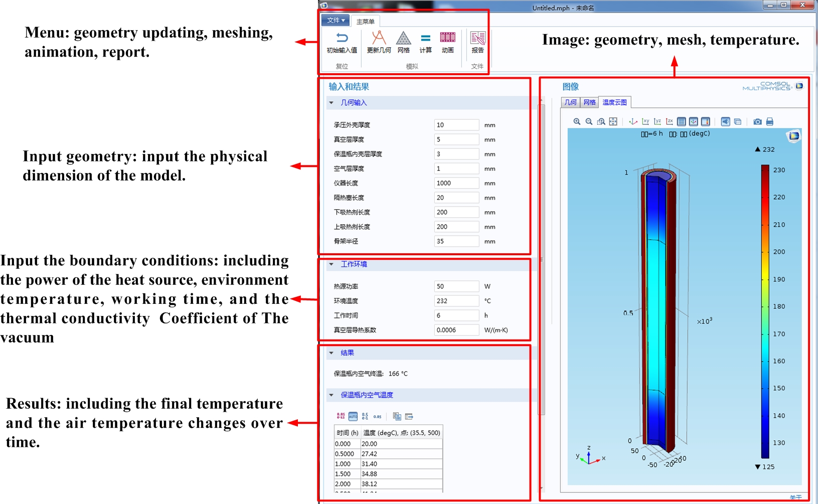Click the copy table to clipboard icon

pyautogui.click(x=397, y=416)
